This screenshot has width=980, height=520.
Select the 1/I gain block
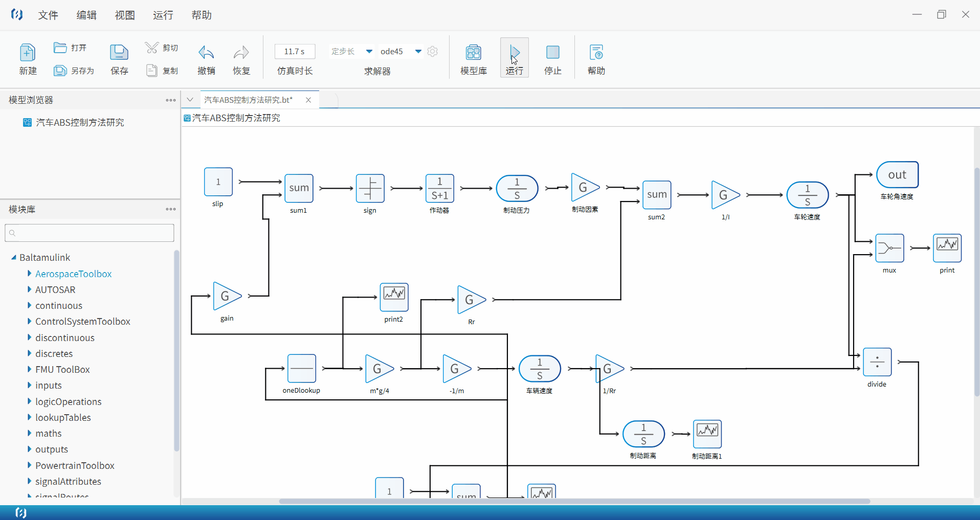(725, 195)
